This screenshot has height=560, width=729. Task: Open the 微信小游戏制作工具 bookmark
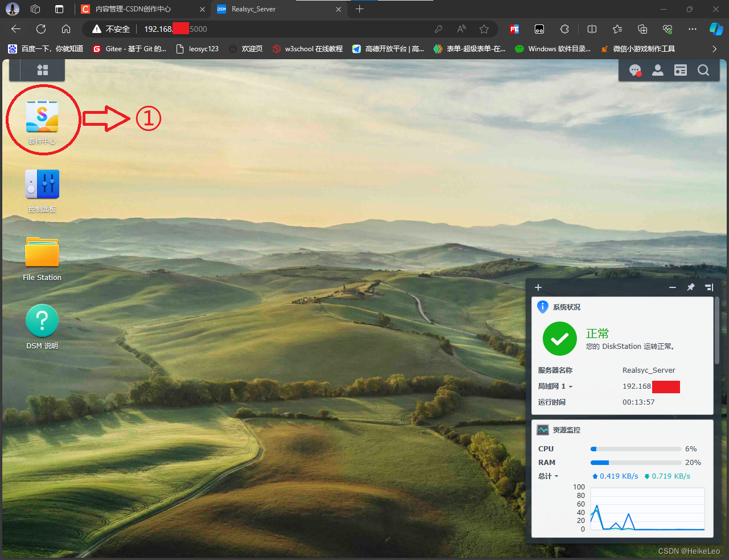(637, 49)
